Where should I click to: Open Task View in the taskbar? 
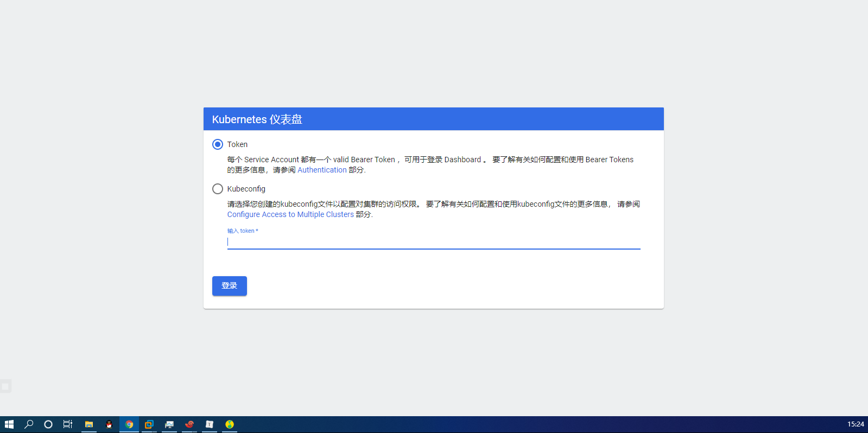pos(68,424)
